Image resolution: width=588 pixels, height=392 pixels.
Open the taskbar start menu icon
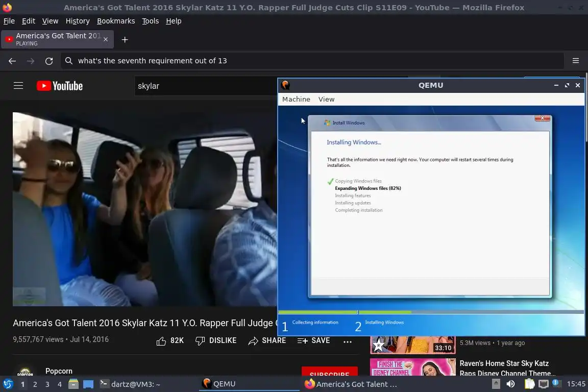pos(8,384)
